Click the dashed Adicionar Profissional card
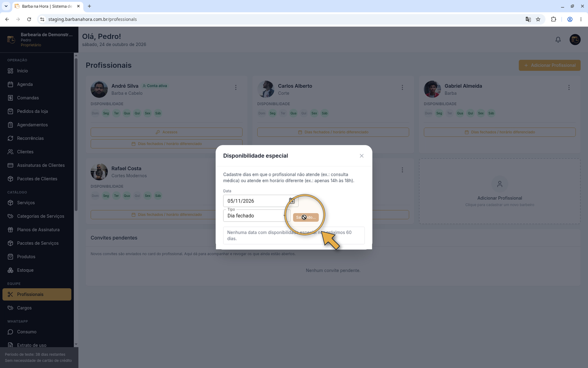Image resolution: width=588 pixels, height=368 pixels. point(499,191)
